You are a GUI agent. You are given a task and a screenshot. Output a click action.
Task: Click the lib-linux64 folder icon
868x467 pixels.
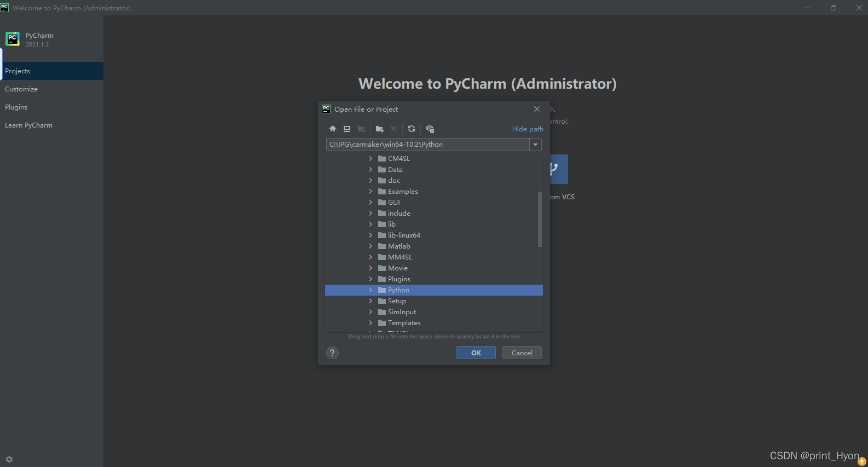point(382,235)
